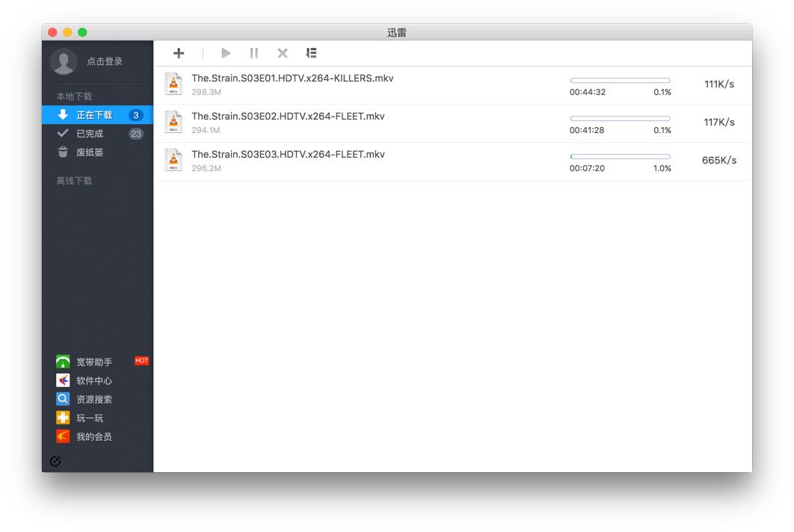The image size is (794, 532).
Task: Click the 23 badge on 已完成
Action: (136, 134)
